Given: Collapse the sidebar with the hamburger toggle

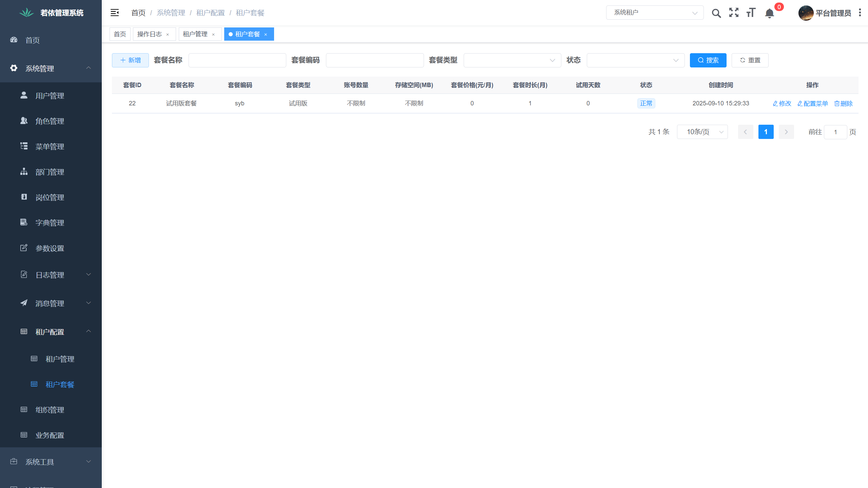Looking at the screenshot, I should click(114, 12).
